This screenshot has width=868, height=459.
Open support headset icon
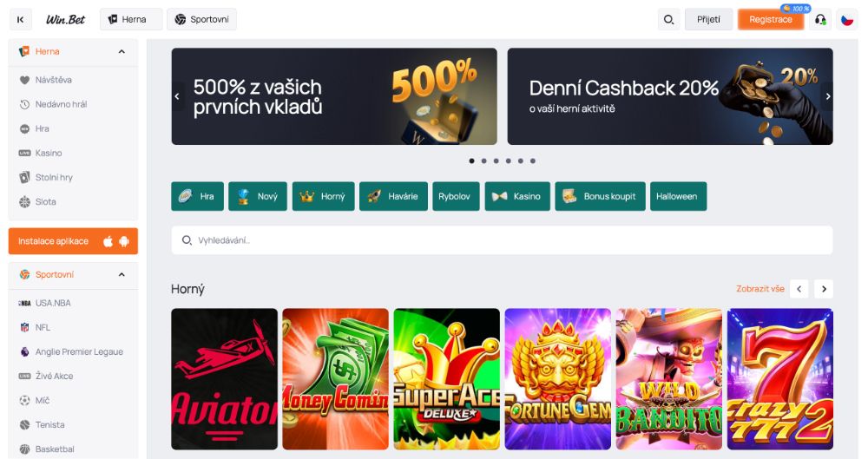[820, 19]
